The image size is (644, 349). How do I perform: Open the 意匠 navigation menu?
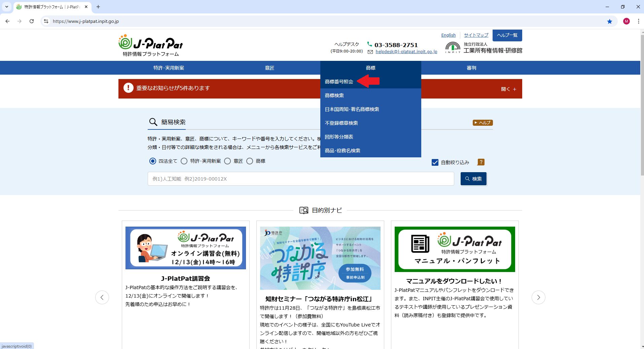pos(270,68)
